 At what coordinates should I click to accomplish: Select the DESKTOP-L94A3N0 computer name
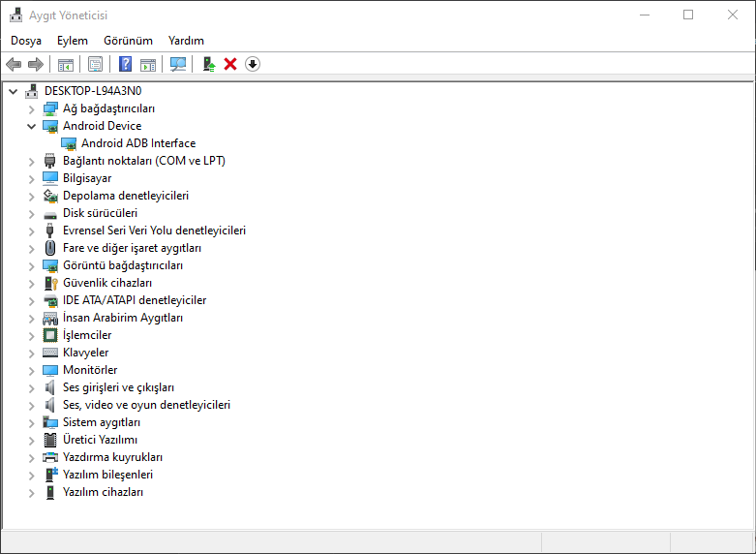93,91
